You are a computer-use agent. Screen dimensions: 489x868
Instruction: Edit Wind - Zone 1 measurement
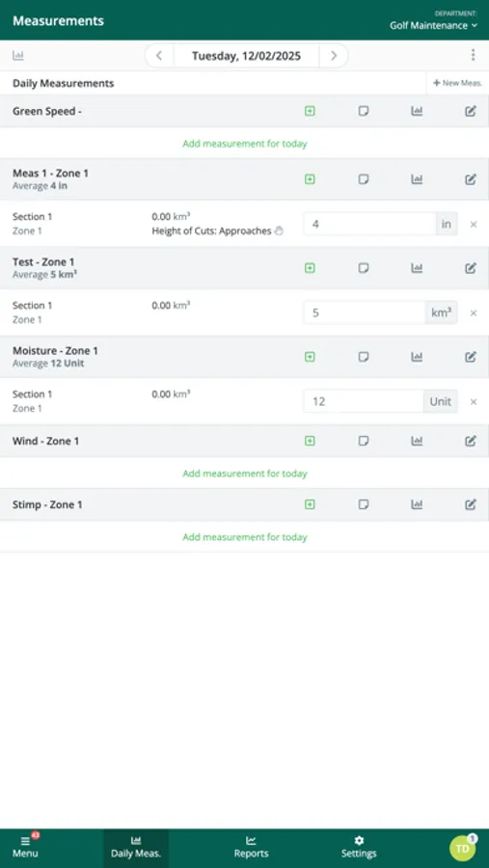point(470,441)
